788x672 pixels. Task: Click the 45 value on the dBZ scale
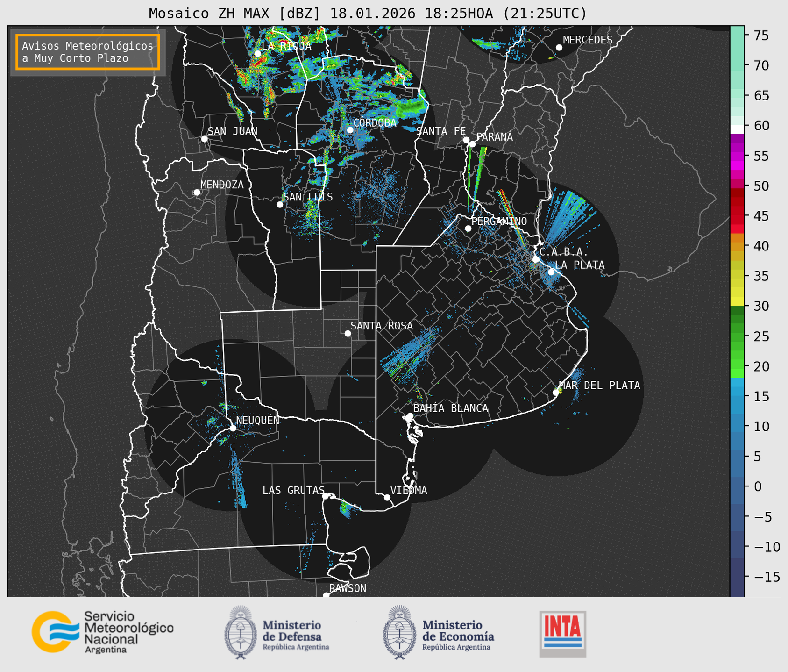click(x=762, y=216)
